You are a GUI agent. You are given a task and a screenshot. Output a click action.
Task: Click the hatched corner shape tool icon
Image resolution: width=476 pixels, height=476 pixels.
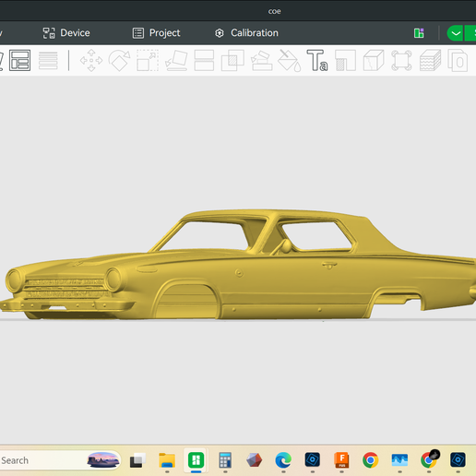pos(346,60)
